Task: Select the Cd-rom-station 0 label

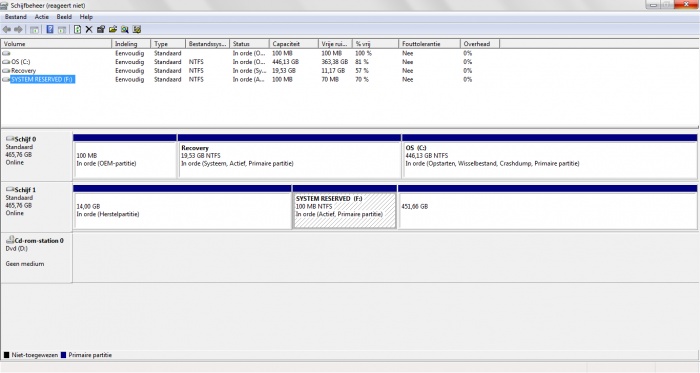Action: point(39,240)
